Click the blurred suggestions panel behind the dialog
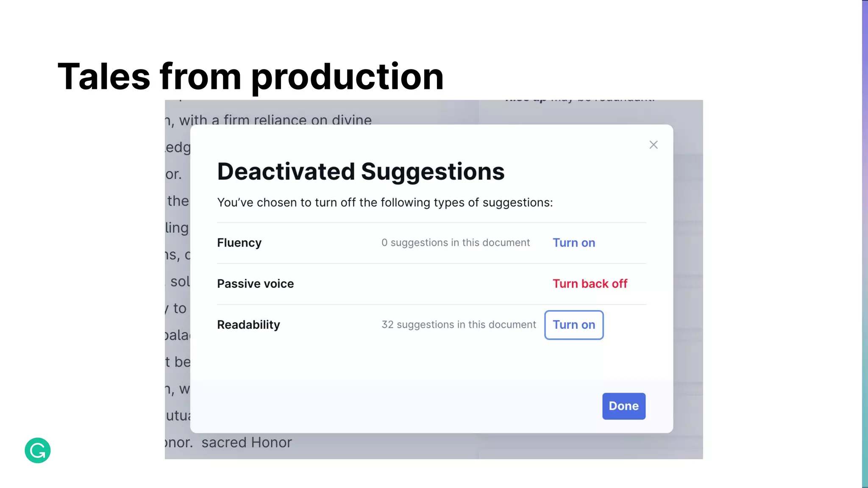Screen dimensions: 868x488 [687, 254]
